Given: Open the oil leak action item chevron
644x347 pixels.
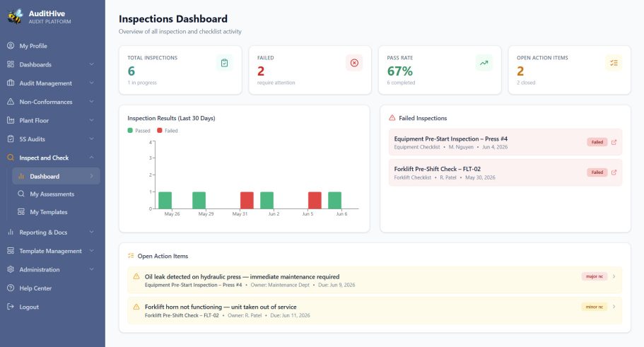Looking at the screenshot, I should tap(614, 276).
